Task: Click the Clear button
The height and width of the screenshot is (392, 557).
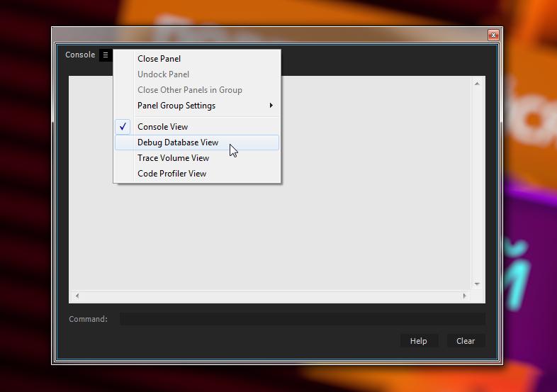Action: pos(466,341)
